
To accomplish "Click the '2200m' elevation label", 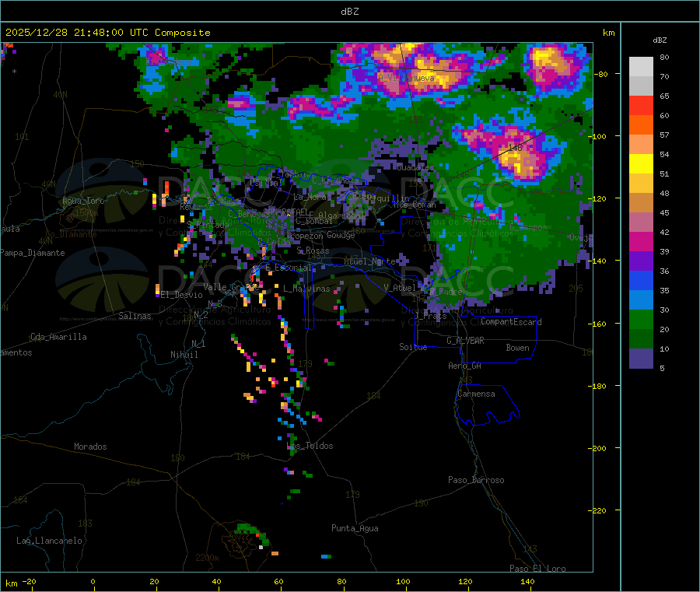I will (207, 558).
